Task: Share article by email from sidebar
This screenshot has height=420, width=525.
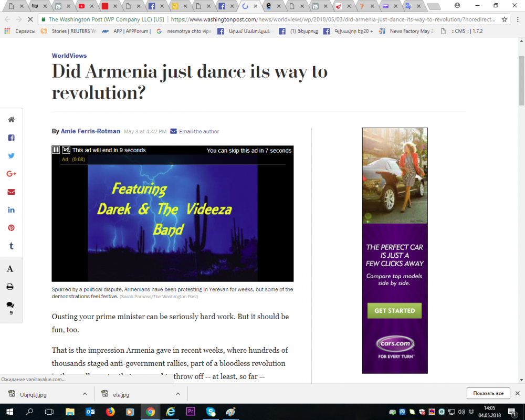Action: pyautogui.click(x=11, y=192)
